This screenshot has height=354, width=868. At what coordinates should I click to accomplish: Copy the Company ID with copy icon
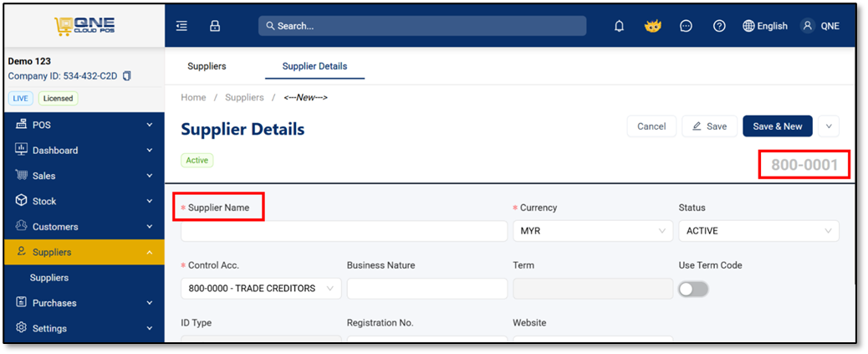point(127,76)
